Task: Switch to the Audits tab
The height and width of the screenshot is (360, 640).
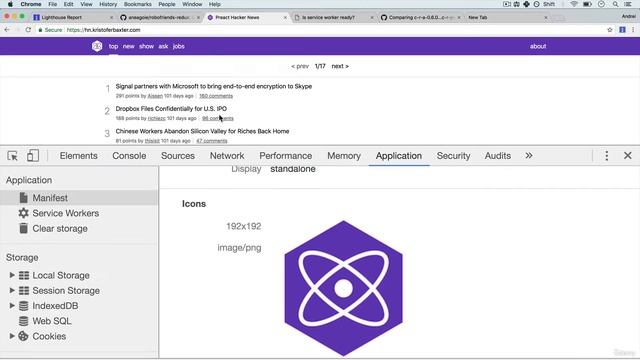Action: [498, 156]
